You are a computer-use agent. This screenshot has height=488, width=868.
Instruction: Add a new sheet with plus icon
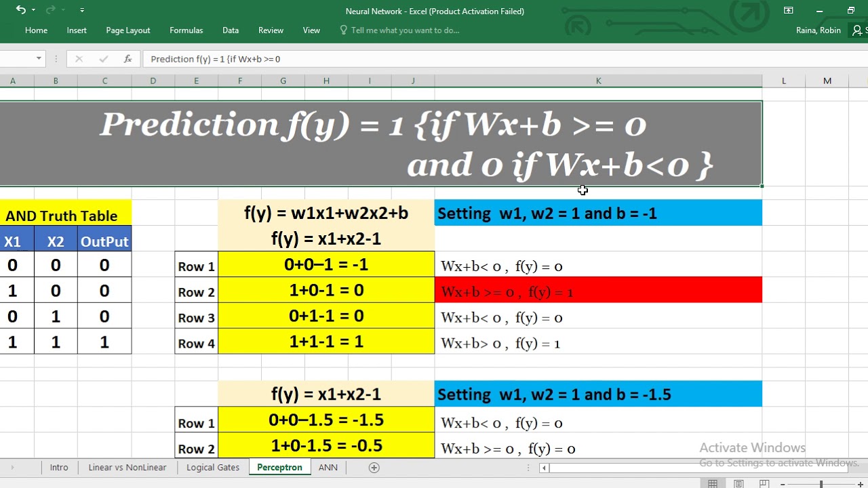click(x=374, y=468)
